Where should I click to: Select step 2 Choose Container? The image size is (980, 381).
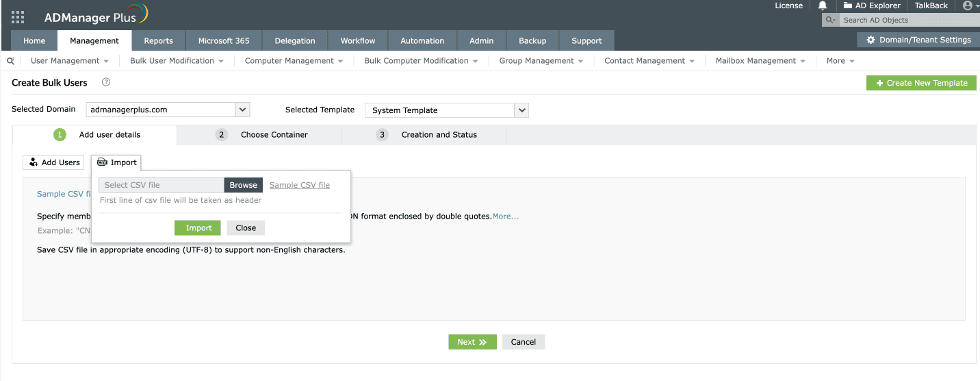click(x=259, y=135)
